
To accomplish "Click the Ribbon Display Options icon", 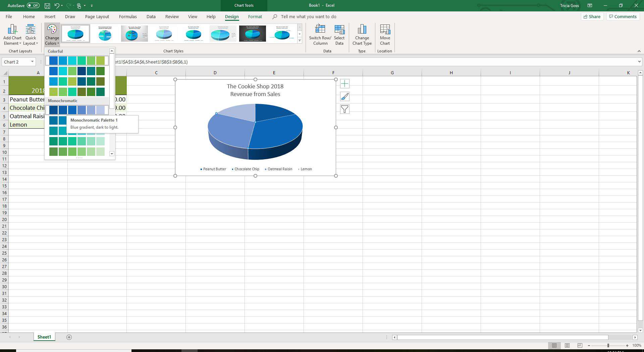I will [590, 5].
